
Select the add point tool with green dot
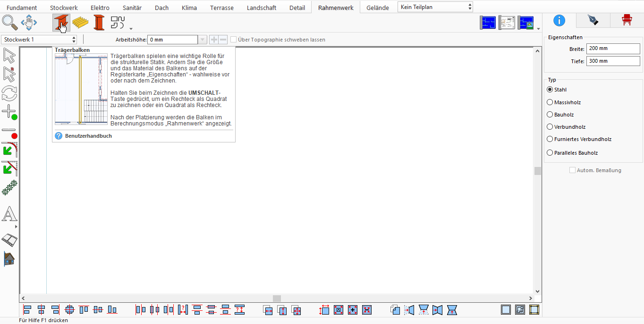9,112
